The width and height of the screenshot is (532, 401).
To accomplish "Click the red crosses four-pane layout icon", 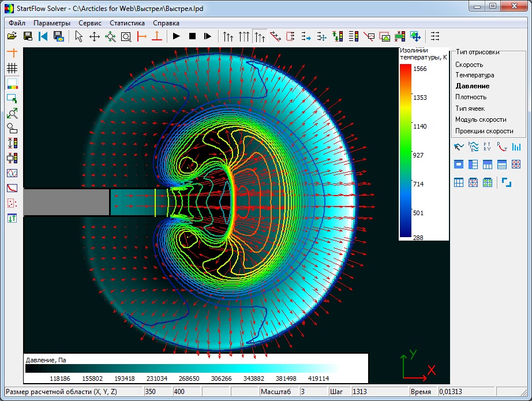I will [516, 164].
